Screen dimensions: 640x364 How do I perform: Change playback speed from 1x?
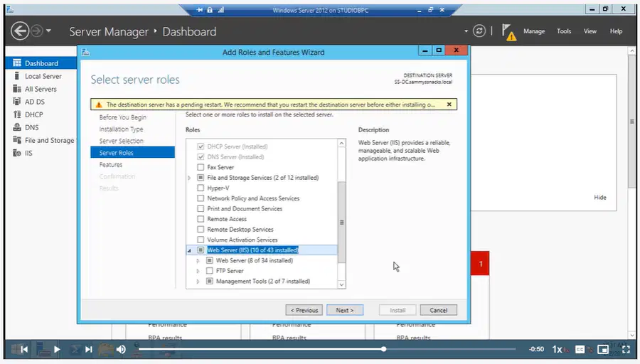[x=557, y=349]
